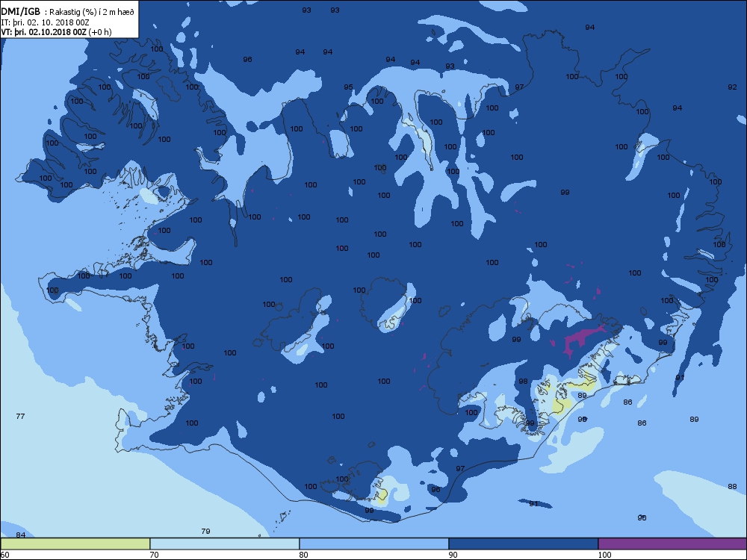Click the humidity value 84 on the map
747x560 pixels.
coord(20,535)
